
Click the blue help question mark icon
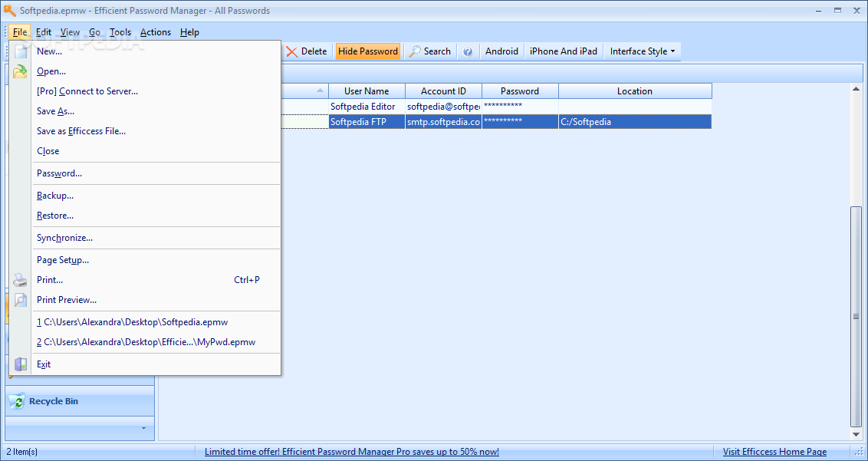point(468,51)
